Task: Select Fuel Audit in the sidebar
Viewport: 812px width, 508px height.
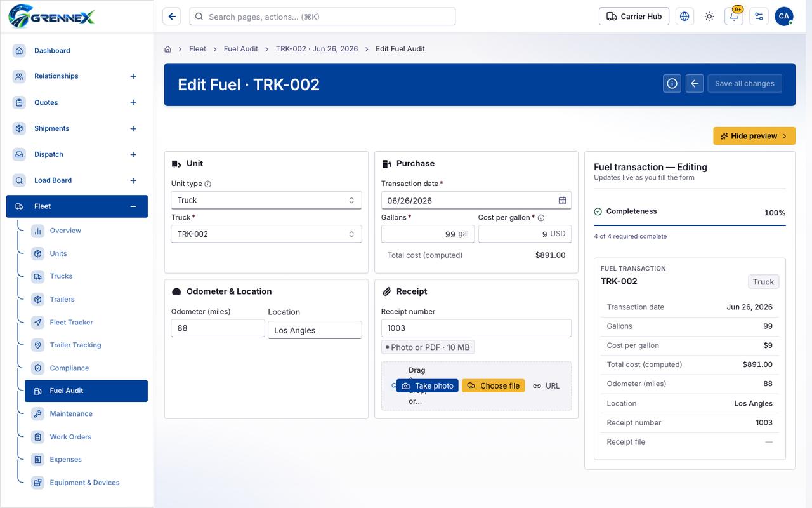Action: pyautogui.click(x=86, y=391)
